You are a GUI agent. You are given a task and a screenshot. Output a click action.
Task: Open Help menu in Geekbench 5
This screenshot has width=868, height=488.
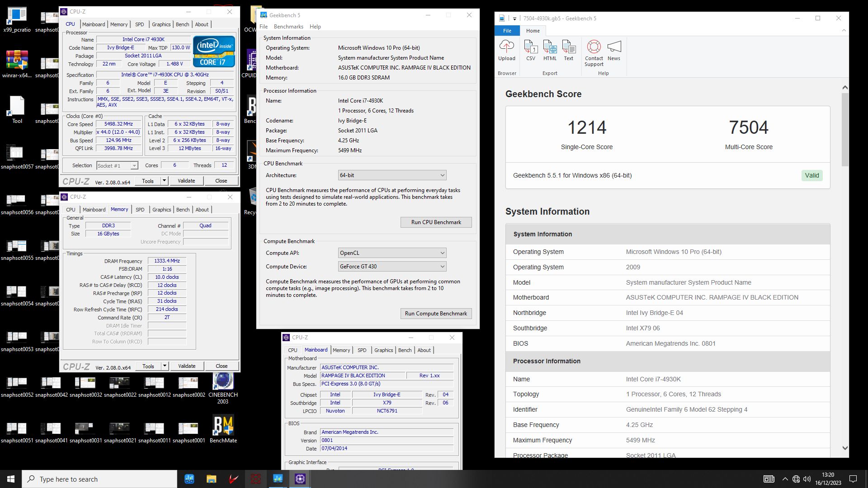click(x=315, y=27)
